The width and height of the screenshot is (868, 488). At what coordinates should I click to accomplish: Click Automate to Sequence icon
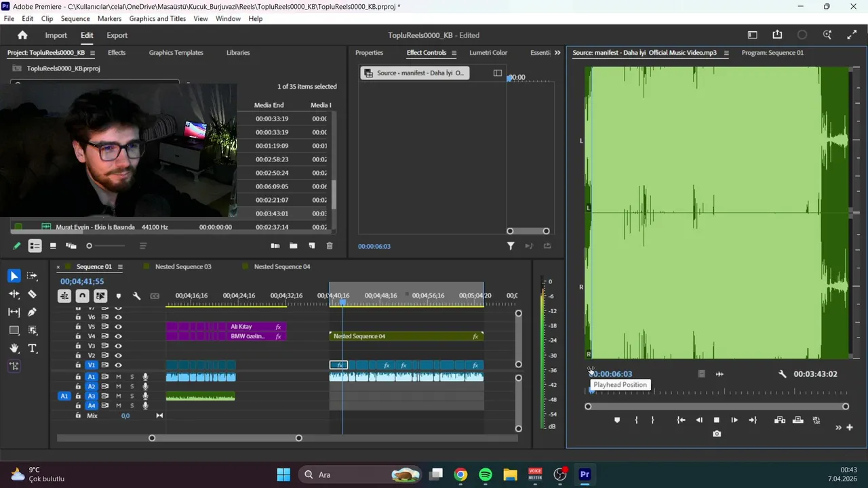[275, 246]
